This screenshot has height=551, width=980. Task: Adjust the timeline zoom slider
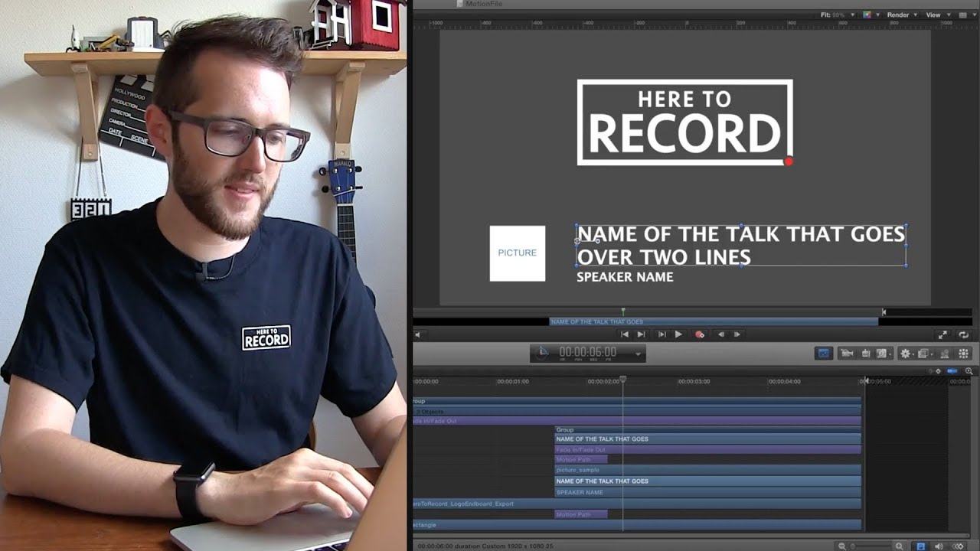click(x=871, y=546)
